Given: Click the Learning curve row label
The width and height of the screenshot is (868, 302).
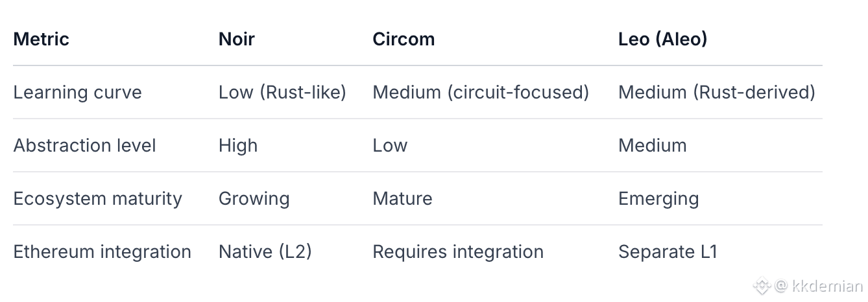Looking at the screenshot, I should (x=77, y=92).
